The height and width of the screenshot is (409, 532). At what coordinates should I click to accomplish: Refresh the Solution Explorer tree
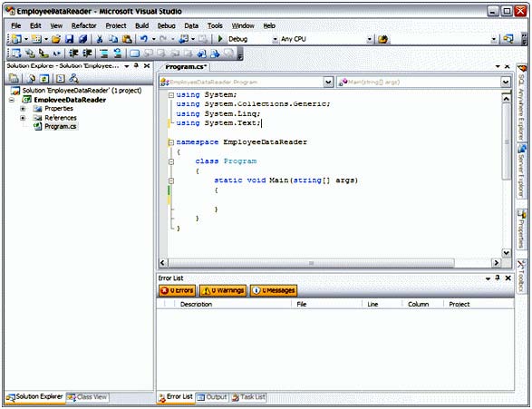44,78
